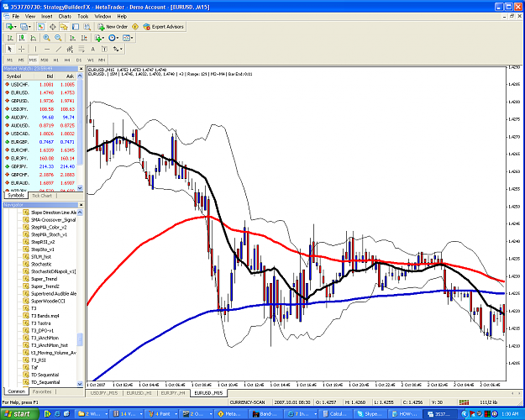Viewport: 525px width, 420px height.
Task: Switch to H4 timeframe
Action: 67,60
